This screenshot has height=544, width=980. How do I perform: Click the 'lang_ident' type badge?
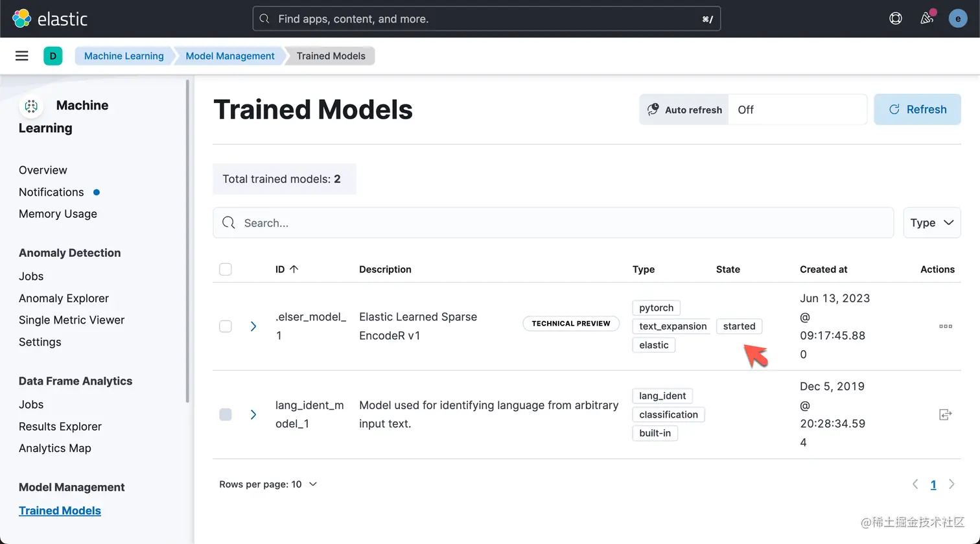point(662,396)
